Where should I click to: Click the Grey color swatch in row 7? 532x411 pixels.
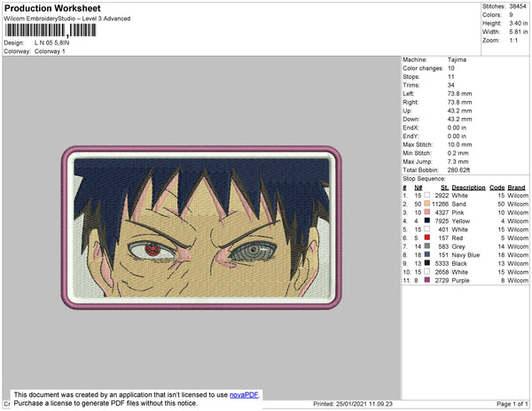[x=427, y=246]
